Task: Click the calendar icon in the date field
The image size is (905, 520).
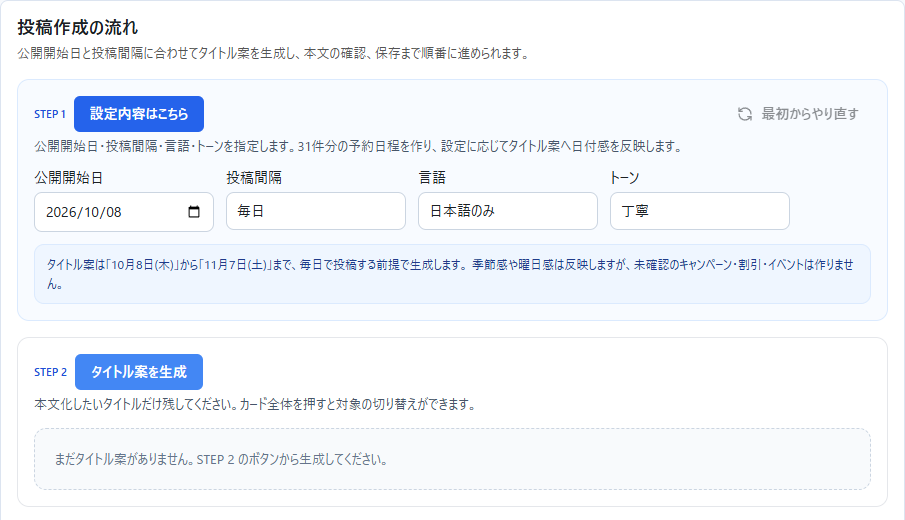Action: pyautogui.click(x=194, y=212)
